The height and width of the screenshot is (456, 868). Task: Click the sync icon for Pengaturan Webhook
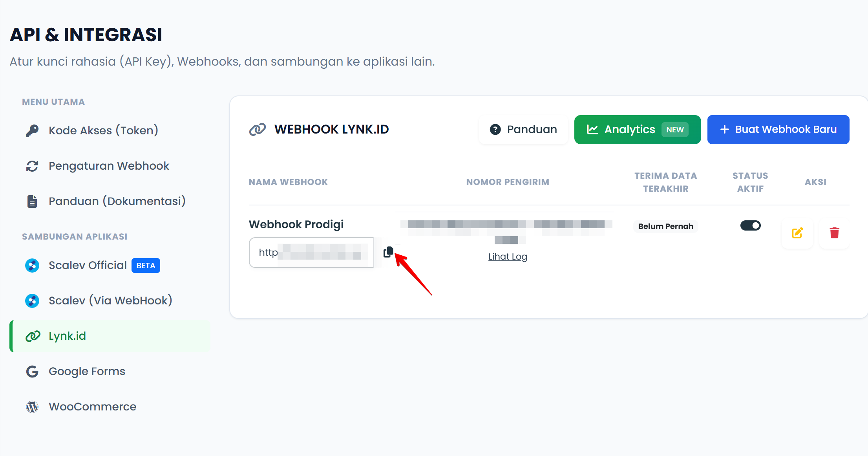32,166
